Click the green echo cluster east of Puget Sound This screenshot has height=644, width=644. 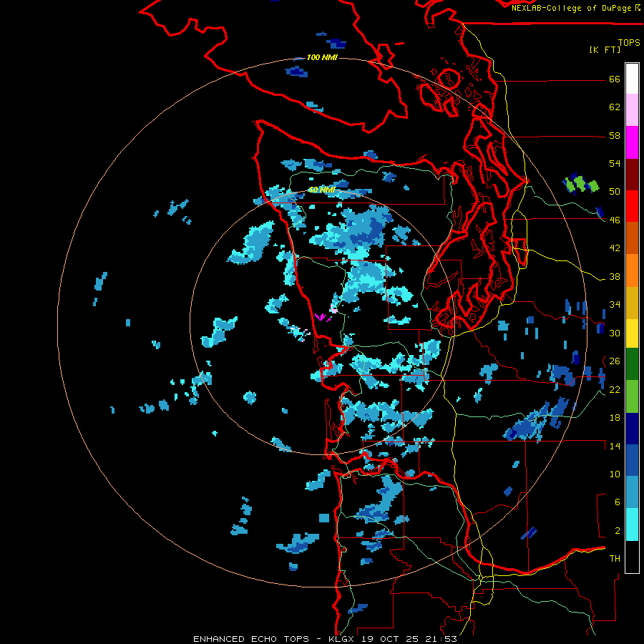pyautogui.click(x=582, y=184)
